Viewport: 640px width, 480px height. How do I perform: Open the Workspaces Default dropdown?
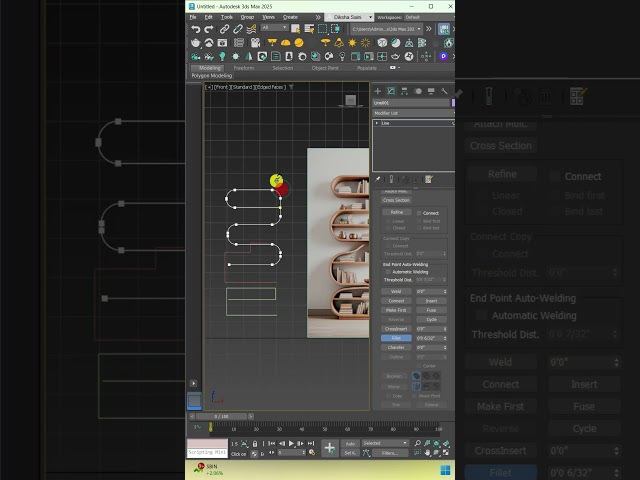429,17
